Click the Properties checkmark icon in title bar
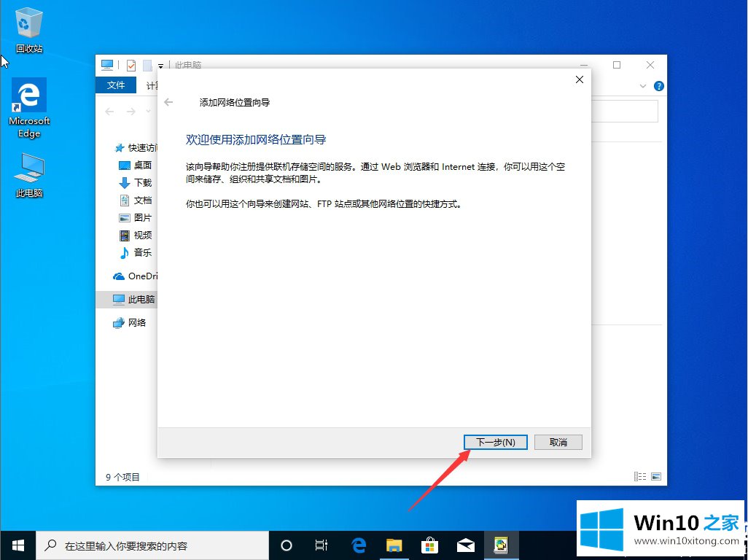 click(x=131, y=65)
